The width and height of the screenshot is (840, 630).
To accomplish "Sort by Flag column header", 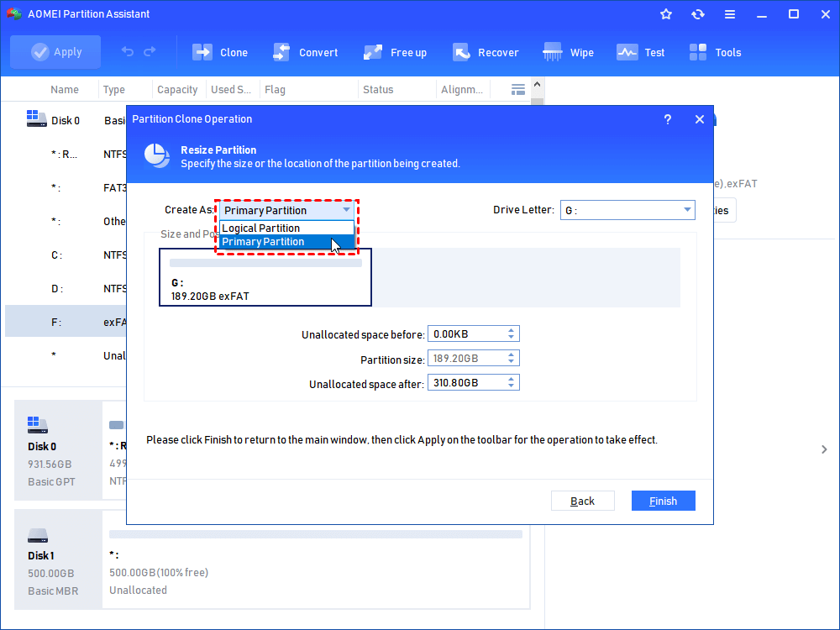I will (x=275, y=90).
